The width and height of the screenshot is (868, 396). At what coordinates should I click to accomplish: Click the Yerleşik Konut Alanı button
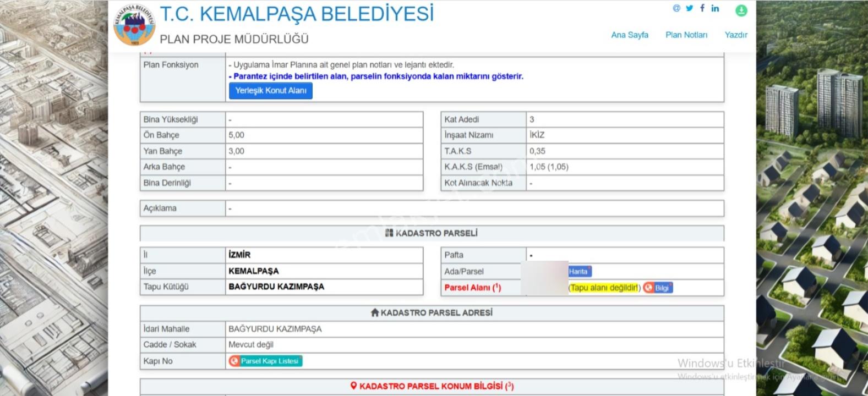pos(271,91)
